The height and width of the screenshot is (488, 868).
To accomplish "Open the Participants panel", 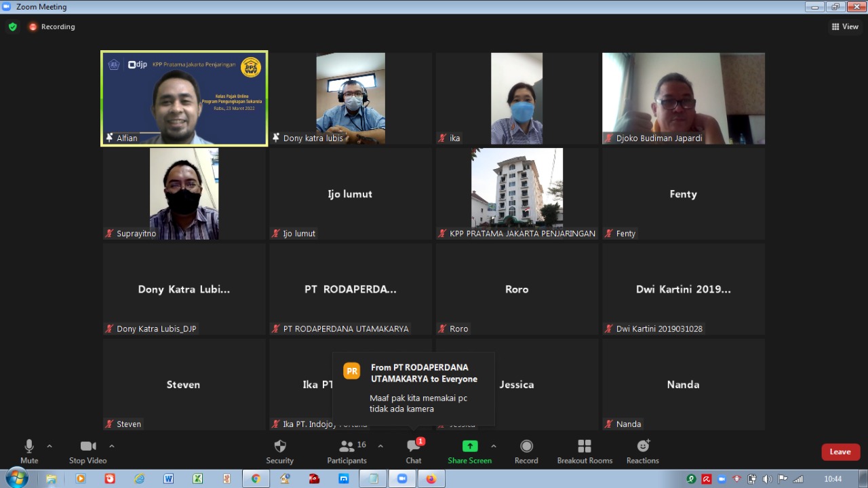I will coord(347,450).
